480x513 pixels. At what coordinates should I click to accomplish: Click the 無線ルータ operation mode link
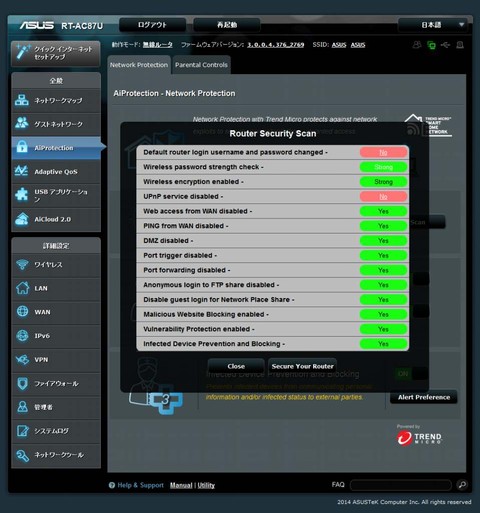click(x=158, y=45)
